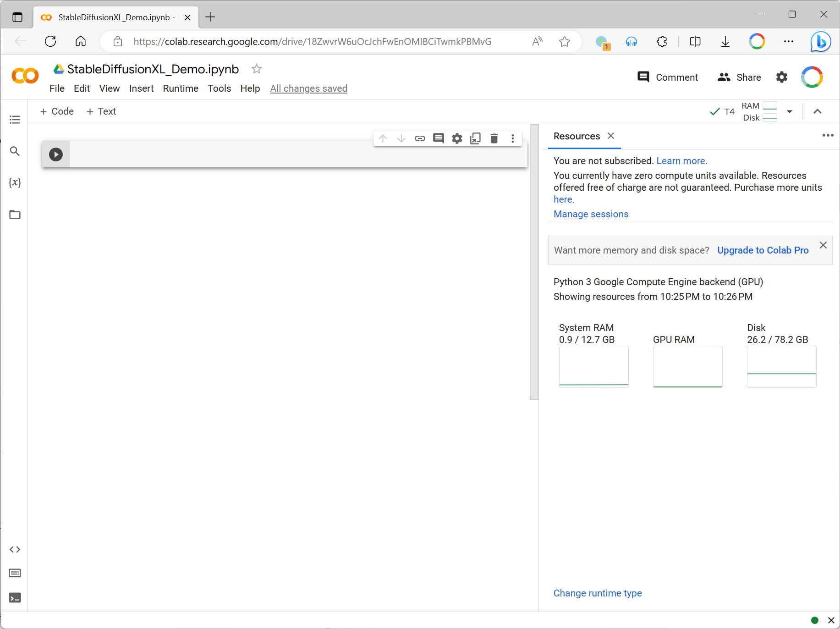Open a new browser tab
Image resolution: width=840 pixels, height=629 pixels.
pyautogui.click(x=210, y=17)
